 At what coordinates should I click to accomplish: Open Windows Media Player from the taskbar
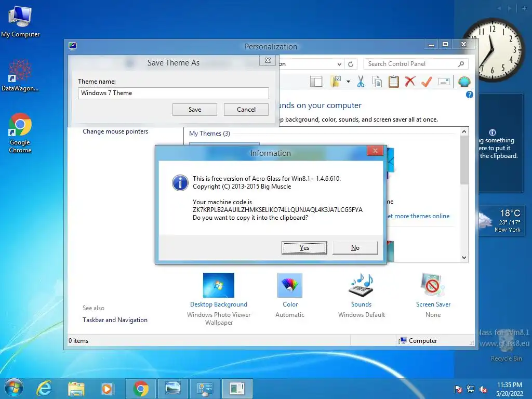pos(108,389)
